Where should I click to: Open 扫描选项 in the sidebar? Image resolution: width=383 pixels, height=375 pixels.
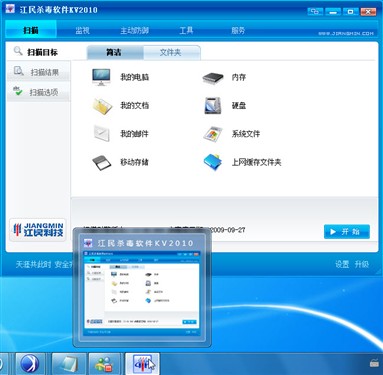[x=38, y=92]
